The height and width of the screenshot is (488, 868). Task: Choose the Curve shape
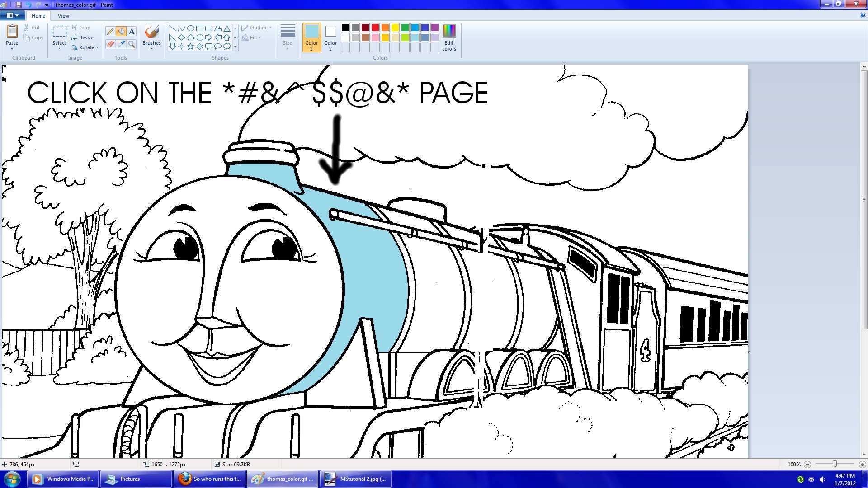pyautogui.click(x=181, y=28)
